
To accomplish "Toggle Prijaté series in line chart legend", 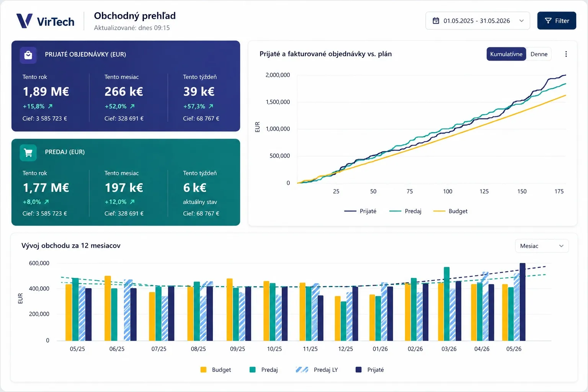I will (360, 211).
